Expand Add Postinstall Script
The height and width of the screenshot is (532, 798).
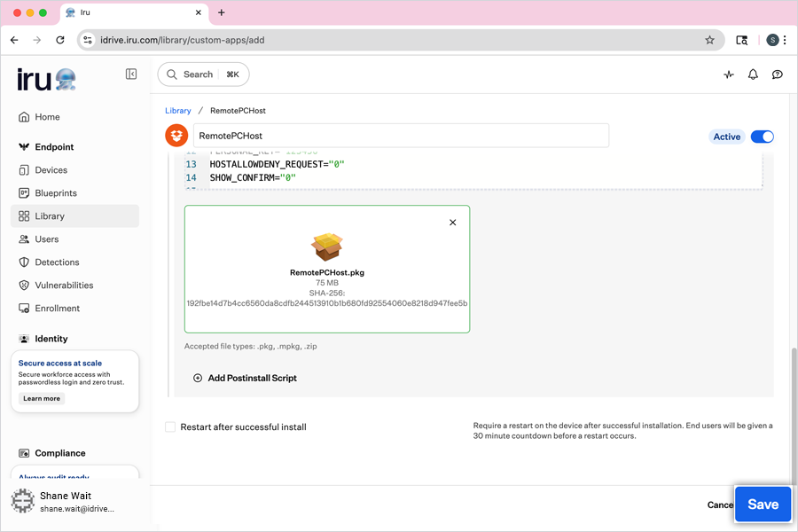point(245,378)
